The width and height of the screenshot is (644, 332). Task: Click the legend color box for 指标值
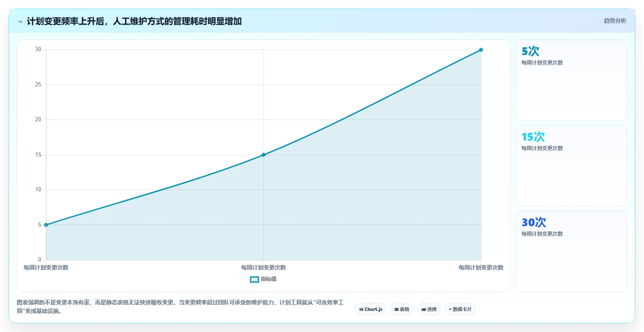pos(254,280)
